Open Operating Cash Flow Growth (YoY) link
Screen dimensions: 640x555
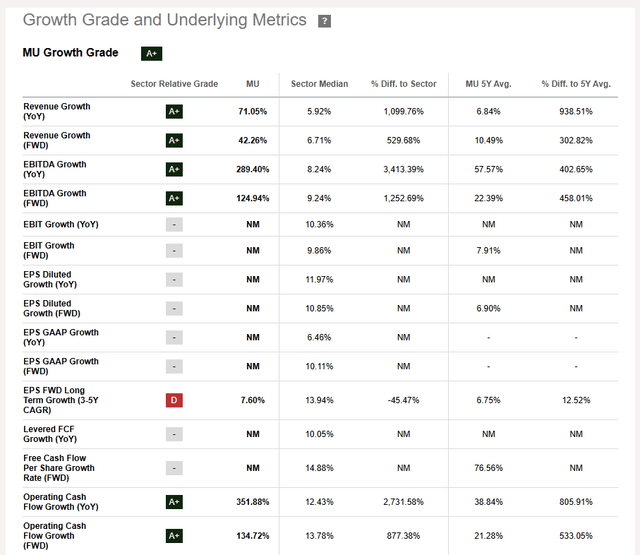[61, 502]
